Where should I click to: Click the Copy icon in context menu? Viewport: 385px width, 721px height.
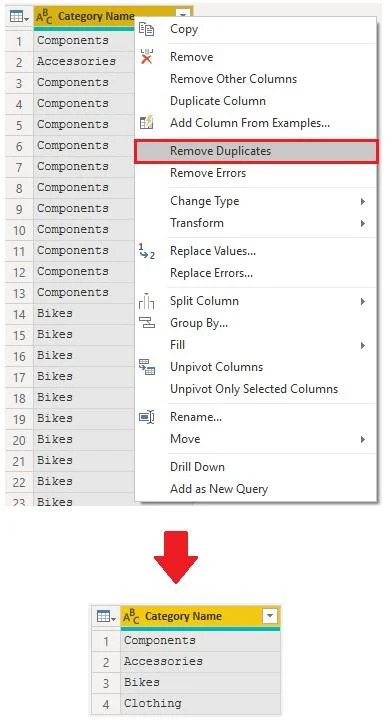click(x=146, y=29)
